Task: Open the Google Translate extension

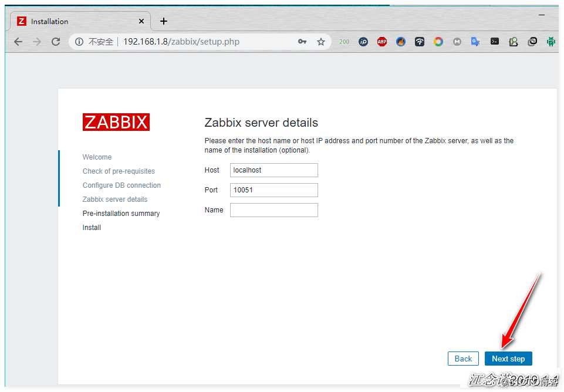Action: pyautogui.click(x=475, y=42)
